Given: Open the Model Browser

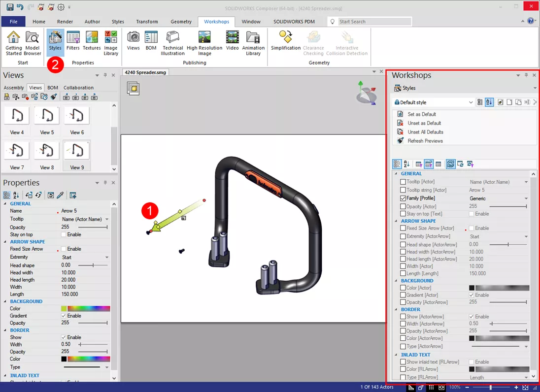Looking at the screenshot, I should (x=33, y=43).
